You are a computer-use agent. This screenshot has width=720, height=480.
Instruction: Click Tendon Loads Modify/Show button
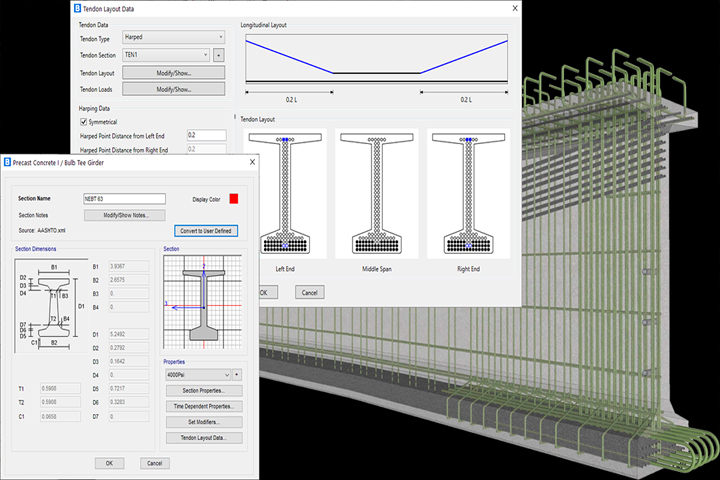point(174,89)
